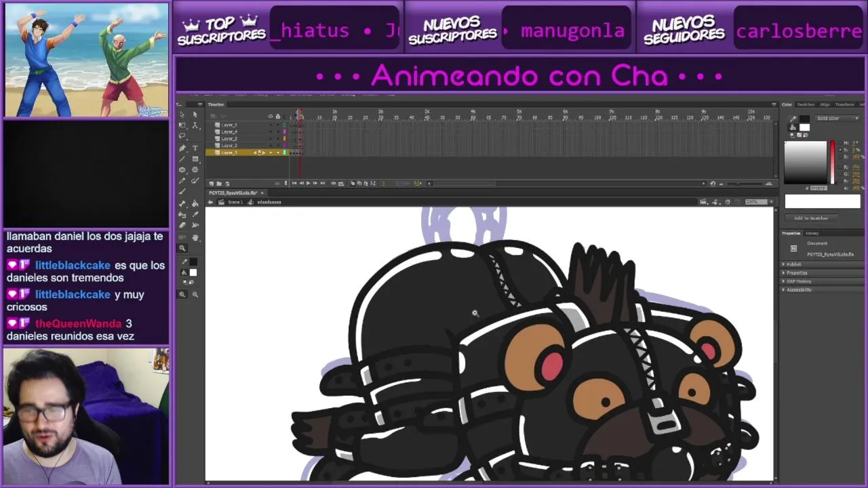Select the Pencil tool
The image size is (868, 488).
182,180
